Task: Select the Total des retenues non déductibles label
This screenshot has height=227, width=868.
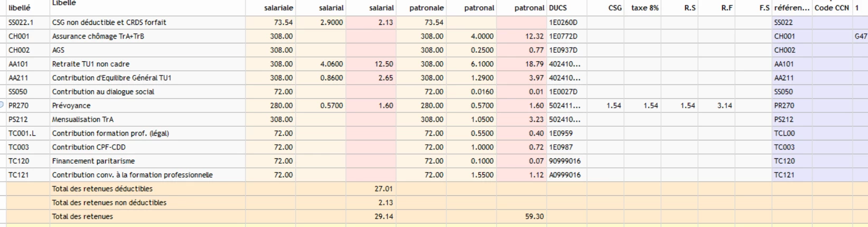Action: [x=109, y=203]
